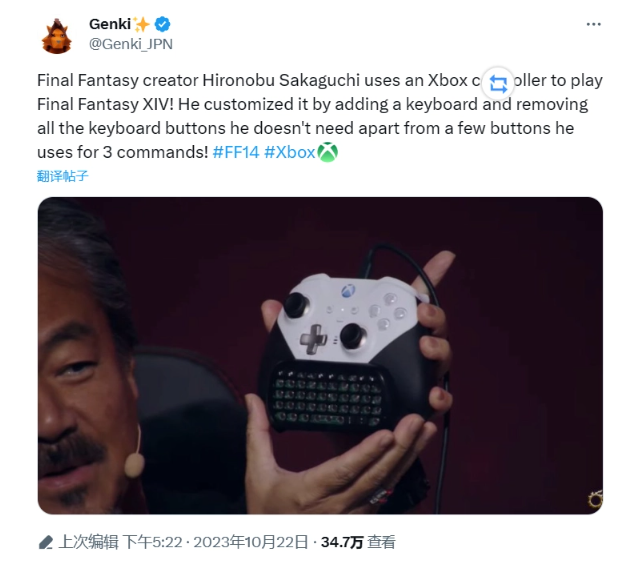Click the tweet text about Final Fantasy XIV

coord(320,116)
